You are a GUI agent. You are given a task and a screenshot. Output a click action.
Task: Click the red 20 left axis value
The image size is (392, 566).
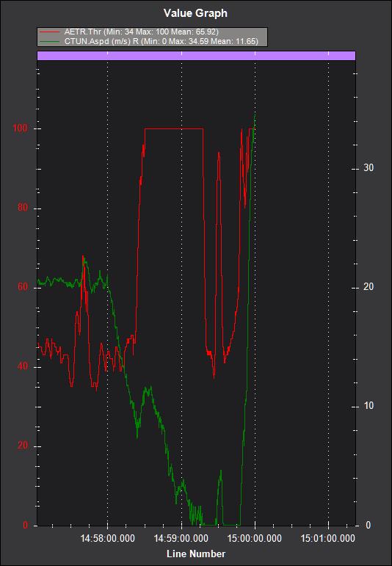[x=22, y=446]
